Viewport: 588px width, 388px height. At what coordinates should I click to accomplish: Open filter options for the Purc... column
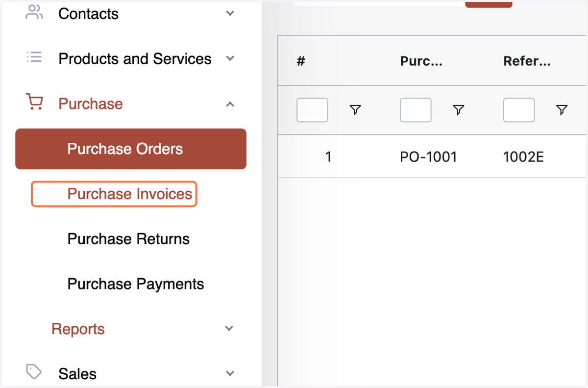(459, 110)
